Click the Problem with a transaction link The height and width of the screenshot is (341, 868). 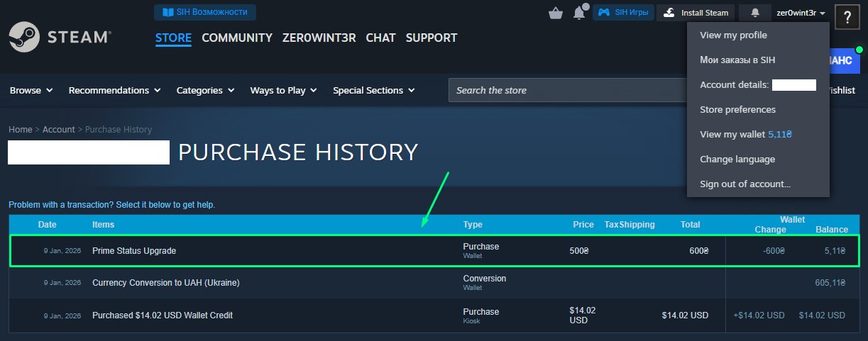point(111,205)
